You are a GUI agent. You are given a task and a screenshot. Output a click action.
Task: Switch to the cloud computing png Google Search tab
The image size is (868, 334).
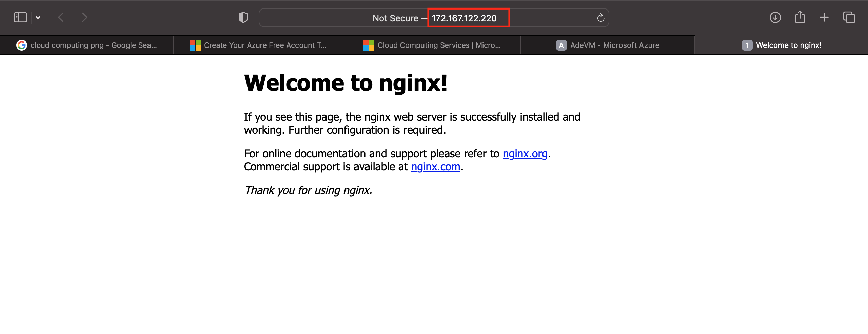click(x=87, y=45)
